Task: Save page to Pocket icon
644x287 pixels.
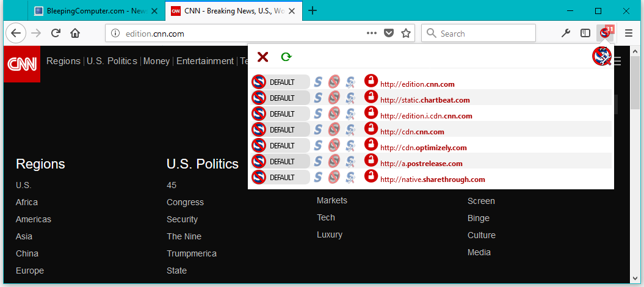Action: tap(388, 33)
